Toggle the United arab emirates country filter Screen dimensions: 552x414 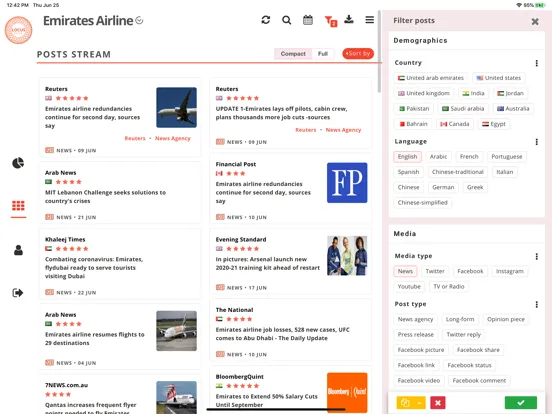431,78
